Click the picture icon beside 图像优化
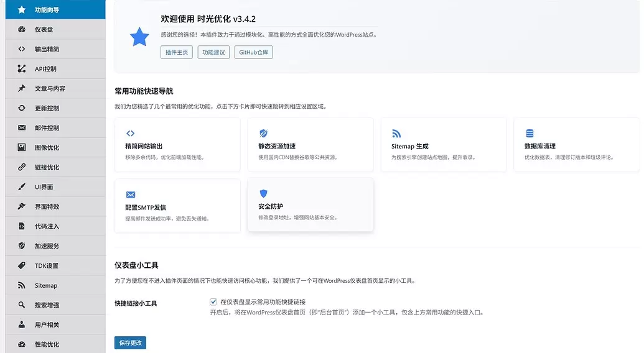644x353 pixels. point(22,147)
